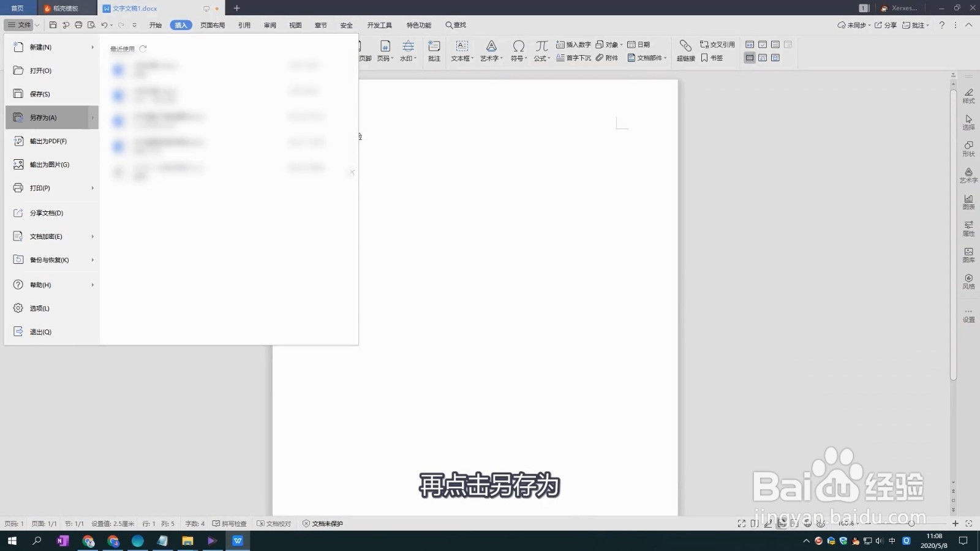Choose 输出为PDF(F) option
The image size is (980, 551).
click(x=52, y=141)
